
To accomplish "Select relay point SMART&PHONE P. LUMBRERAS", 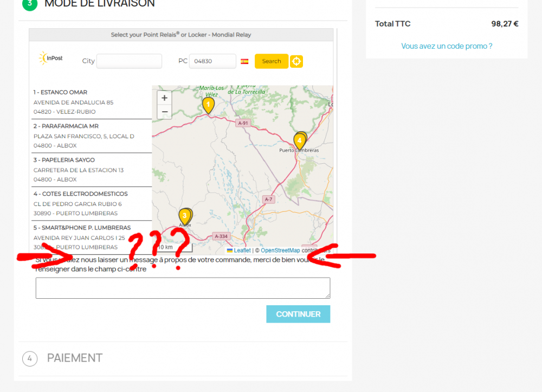I will (92, 237).
